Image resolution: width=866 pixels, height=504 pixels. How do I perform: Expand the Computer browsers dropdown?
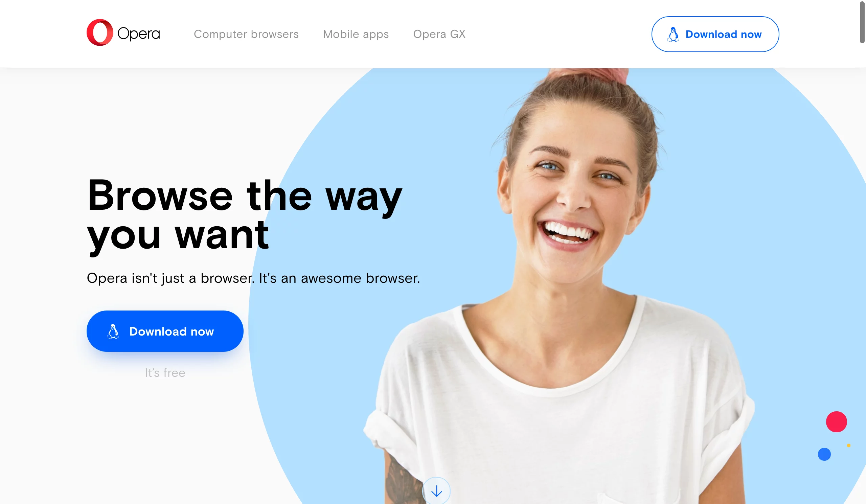point(246,33)
